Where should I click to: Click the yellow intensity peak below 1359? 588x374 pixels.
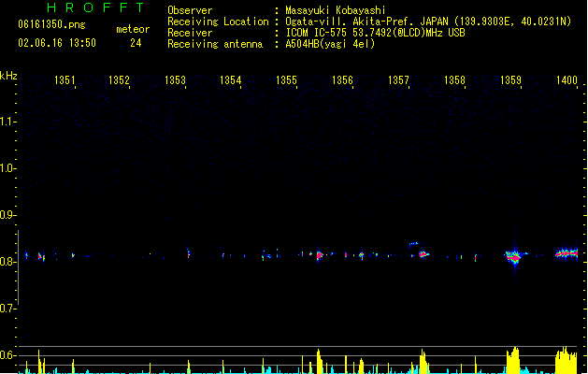point(513,361)
